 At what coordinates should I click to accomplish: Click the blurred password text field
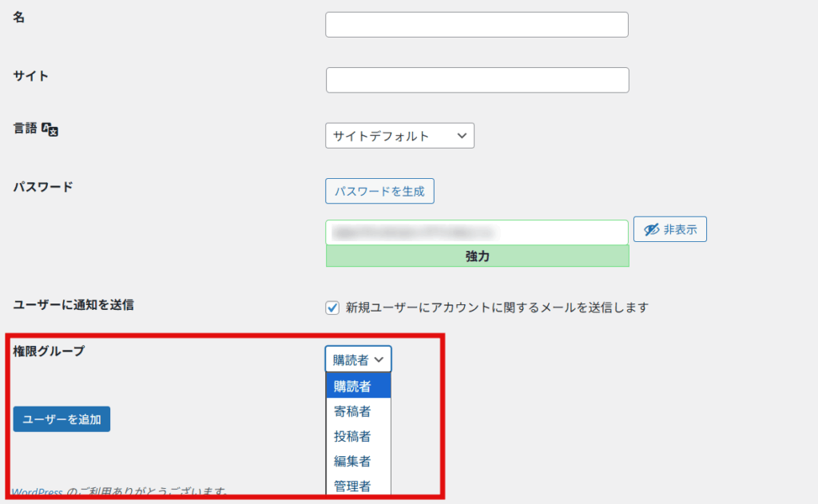pos(476,232)
